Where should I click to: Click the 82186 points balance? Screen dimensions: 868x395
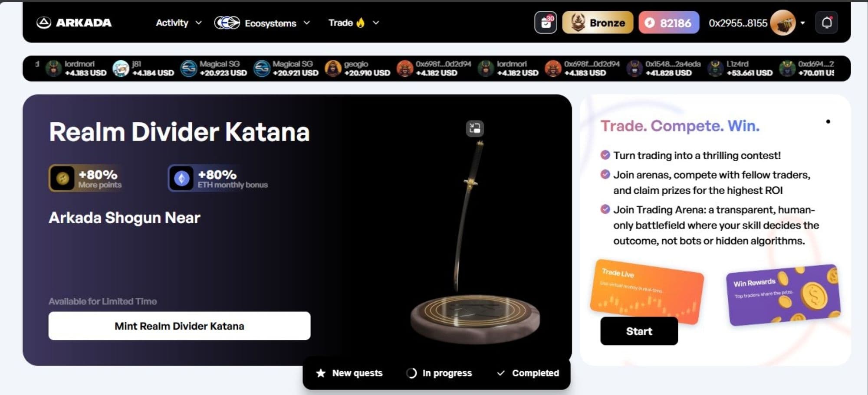(x=669, y=23)
